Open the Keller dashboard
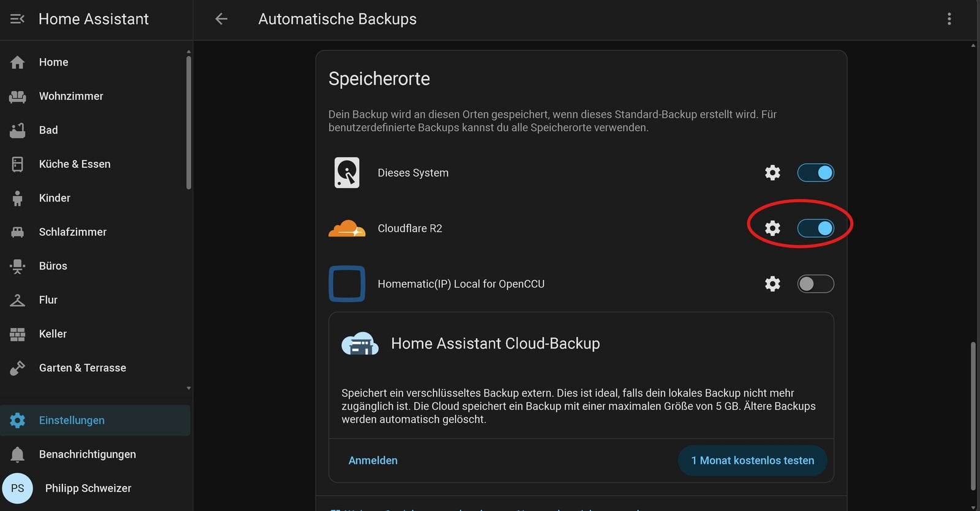980x511 pixels. point(96,334)
